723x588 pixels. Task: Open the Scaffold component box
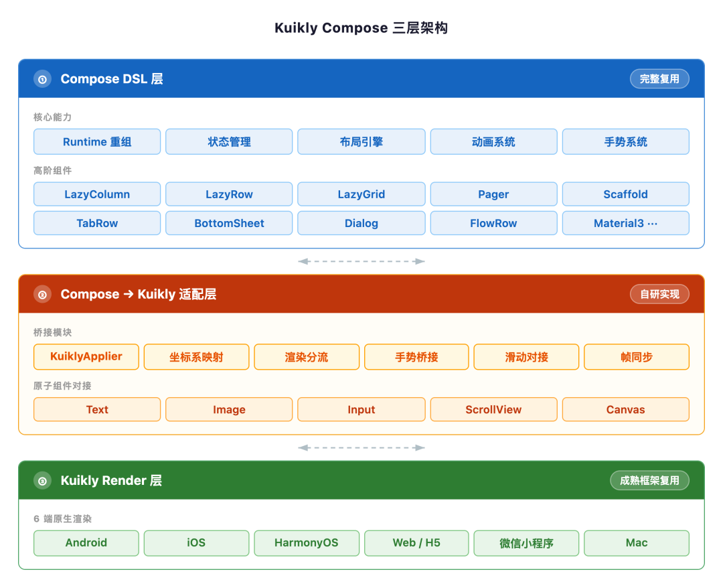coord(626,194)
